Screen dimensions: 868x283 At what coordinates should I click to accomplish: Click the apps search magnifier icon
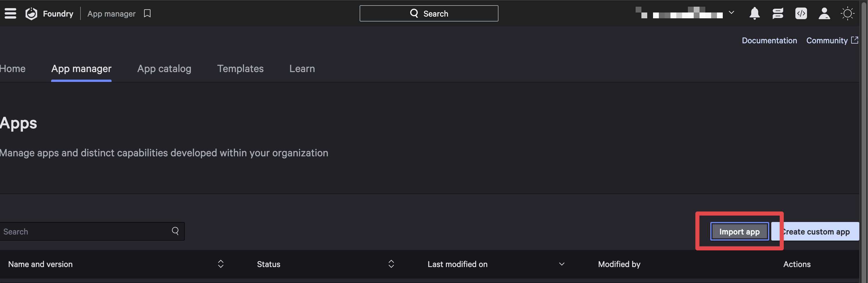(x=175, y=231)
